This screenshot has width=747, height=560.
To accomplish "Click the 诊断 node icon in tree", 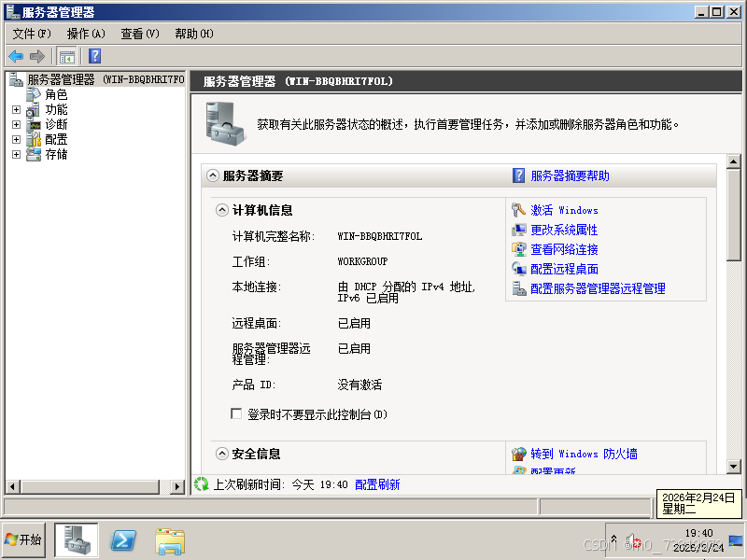I will (34, 125).
